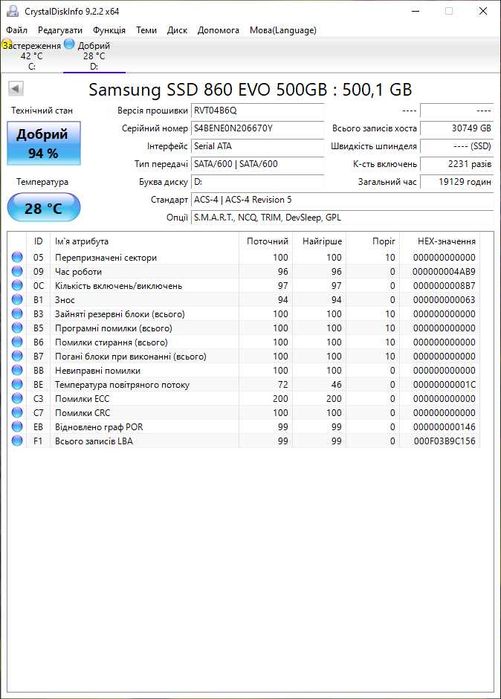
Task: Switch to disk C: tab showing 42 °C
Action: (x=32, y=56)
